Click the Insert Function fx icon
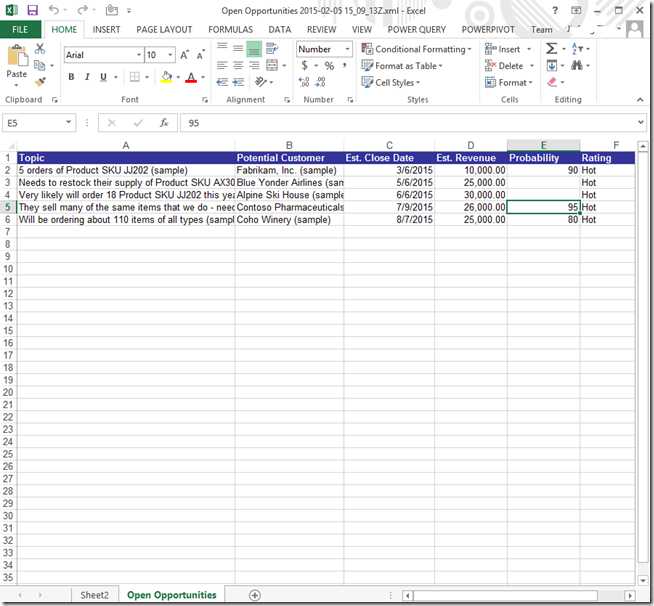Viewport: 654px width, 606px height. pos(164,123)
